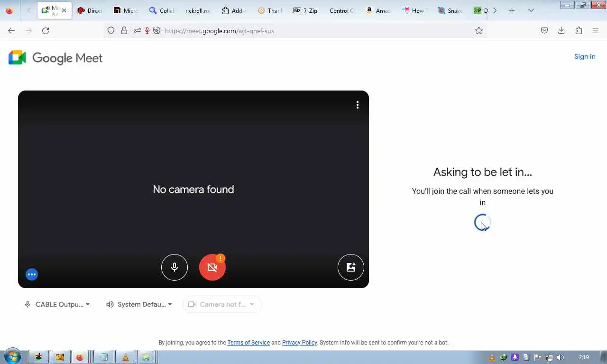Click the purple microphone tray icon
Screen dimensions: 607x364
[x=515, y=357]
